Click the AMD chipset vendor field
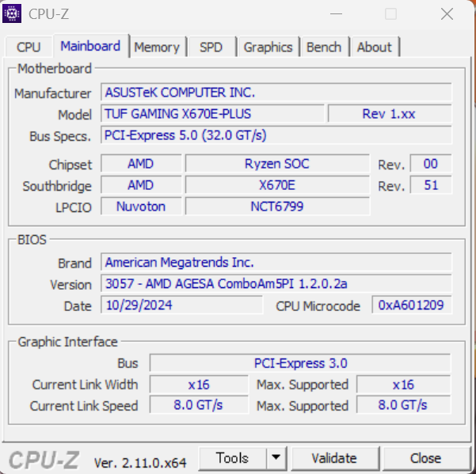476x474 pixels. pos(141,164)
